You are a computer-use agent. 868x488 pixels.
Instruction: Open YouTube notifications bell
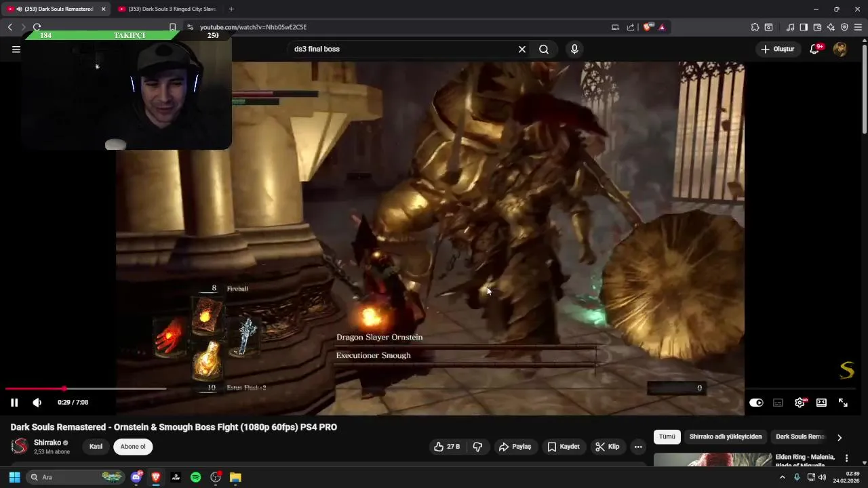click(x=814, y=49)
